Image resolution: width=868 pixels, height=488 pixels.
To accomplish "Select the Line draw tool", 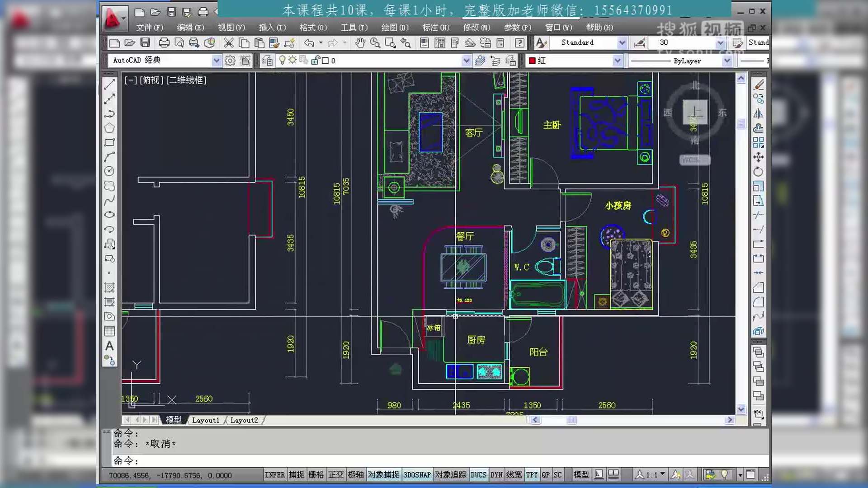I will [109, 84].
